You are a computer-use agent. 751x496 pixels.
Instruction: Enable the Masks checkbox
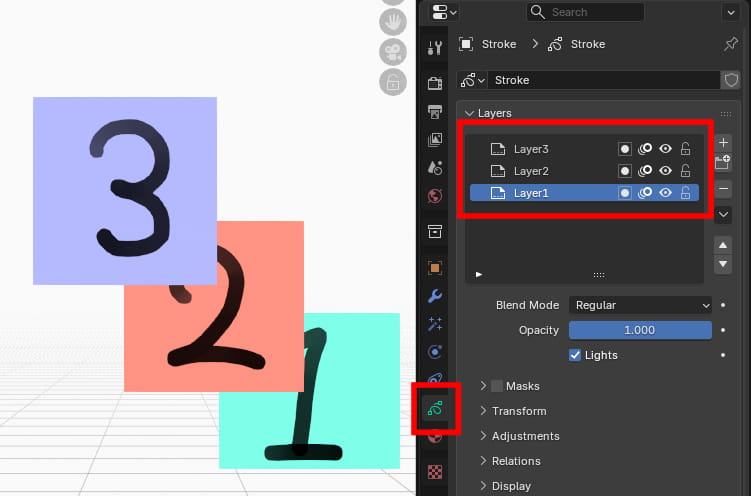tap(497, 386)
